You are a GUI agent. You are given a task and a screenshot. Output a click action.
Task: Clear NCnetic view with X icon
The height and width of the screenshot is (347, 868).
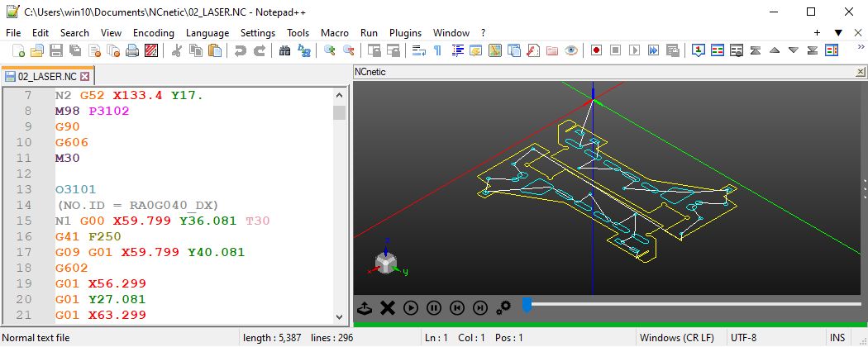pos(388,307)
